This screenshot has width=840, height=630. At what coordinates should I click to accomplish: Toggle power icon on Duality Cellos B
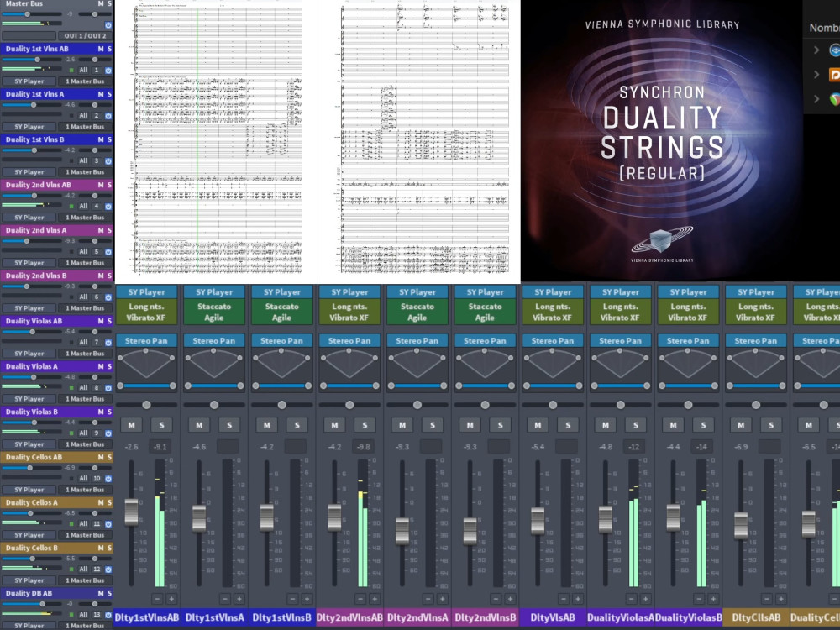point(108,569)
